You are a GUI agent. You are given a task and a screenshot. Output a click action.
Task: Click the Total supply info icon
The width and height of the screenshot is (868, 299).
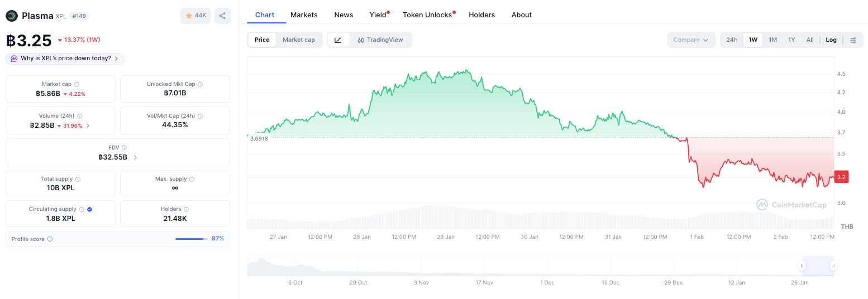[x=78, y=179]
